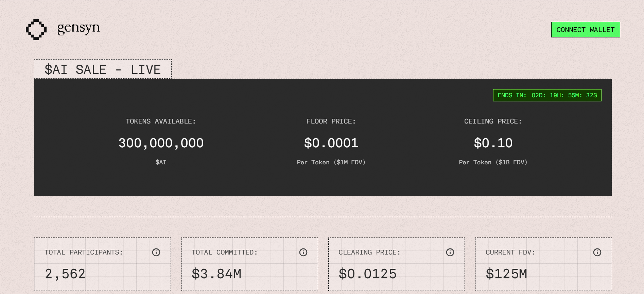644x294 pixels.
Task: Click the $3.84M committed amount
Action: pos(216,273)
